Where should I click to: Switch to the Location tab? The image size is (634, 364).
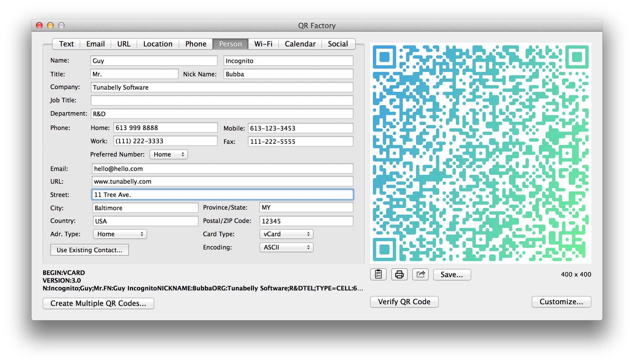(x=158, y=44)
